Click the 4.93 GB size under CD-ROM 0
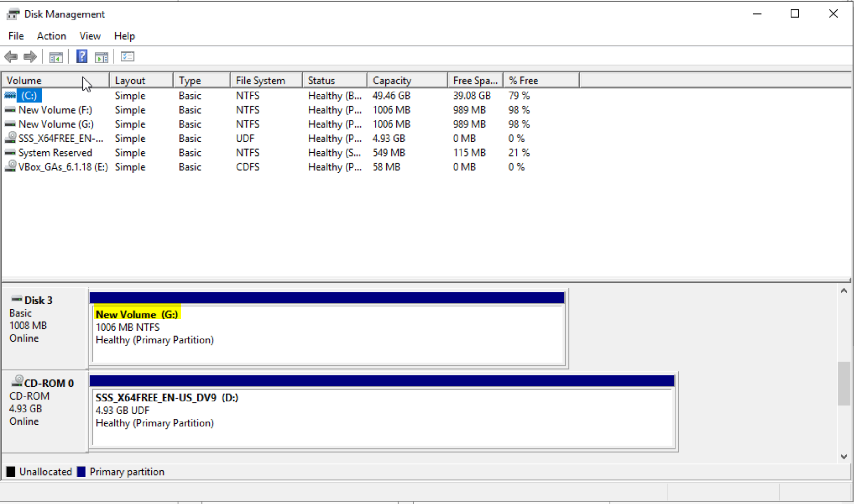This screenshot has height=504, width=854. pyautogui.click(x=25, y=408)
